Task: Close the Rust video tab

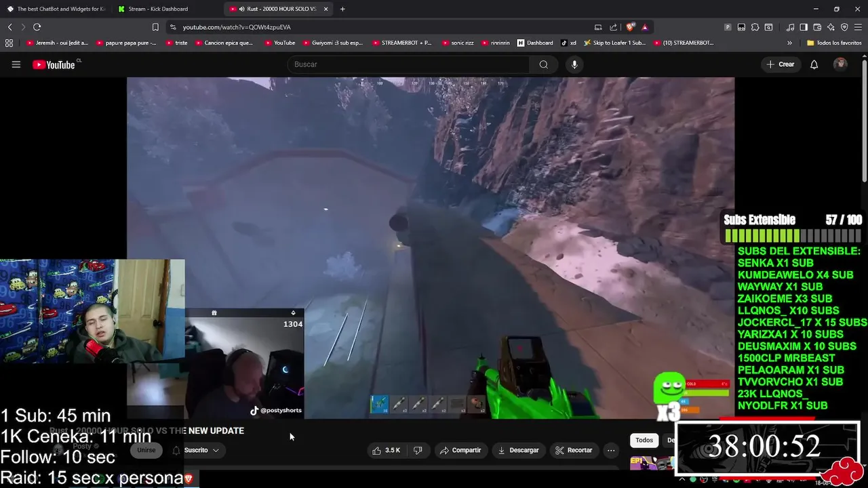Action: coord(325,9)
